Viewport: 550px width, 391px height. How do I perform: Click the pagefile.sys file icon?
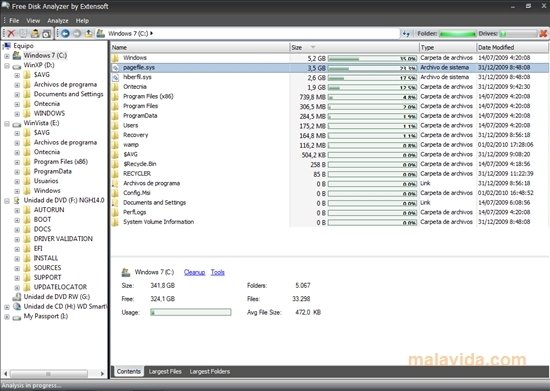(115, 68)
